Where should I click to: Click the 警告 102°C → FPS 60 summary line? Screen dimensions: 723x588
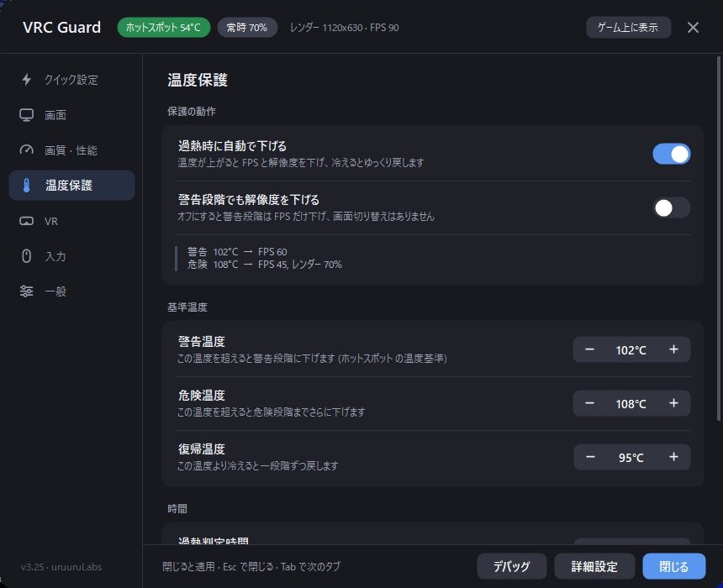[237, 252]
